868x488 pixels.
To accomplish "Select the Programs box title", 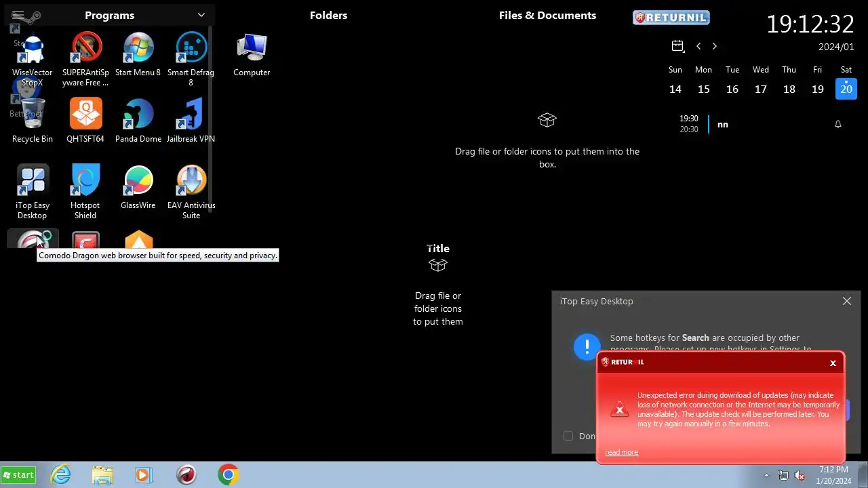I will coord(109,15).
